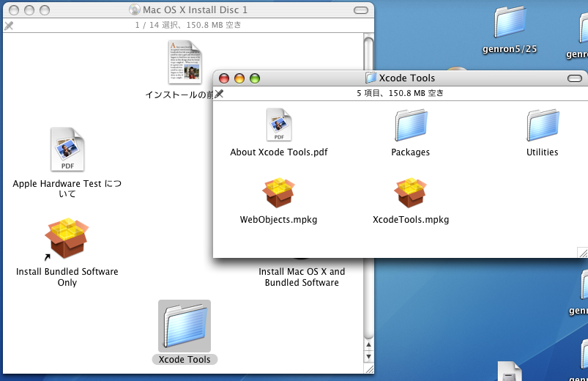588x381 pixels.
Task: Toggle toolbar in Mac OS X Install Disc window
Action: (x=360, y=10)
